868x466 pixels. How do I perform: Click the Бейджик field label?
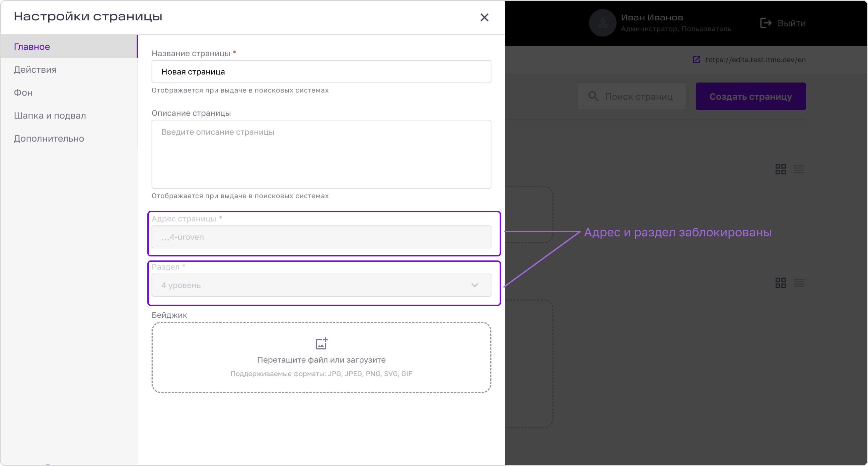(x=169, y=315)
